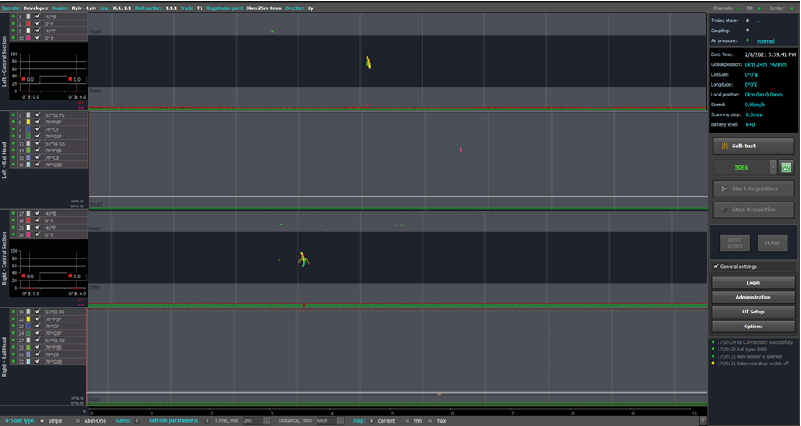
Task: Open the 50% dropdown under Self-test
Action: click(773, 167)
